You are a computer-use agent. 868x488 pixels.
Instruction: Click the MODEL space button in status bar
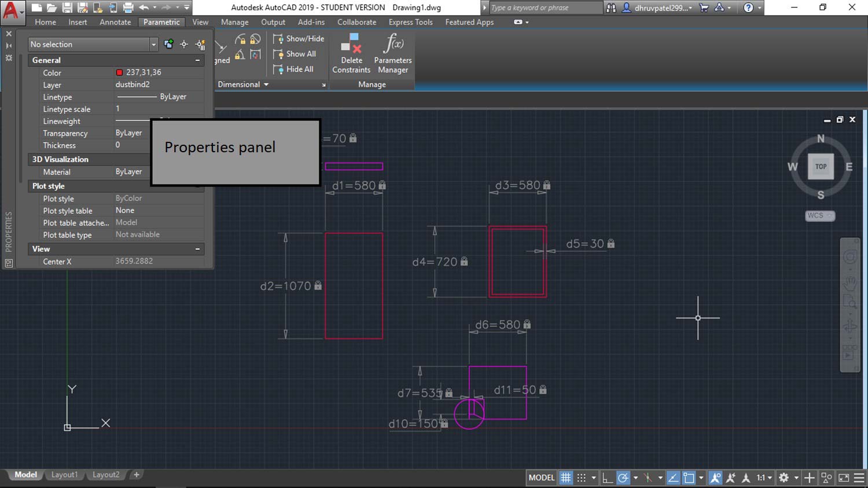542,478
